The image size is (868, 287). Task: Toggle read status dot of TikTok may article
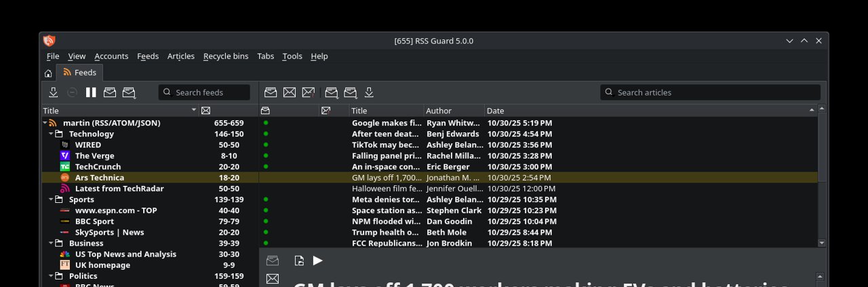coord(266,145)
